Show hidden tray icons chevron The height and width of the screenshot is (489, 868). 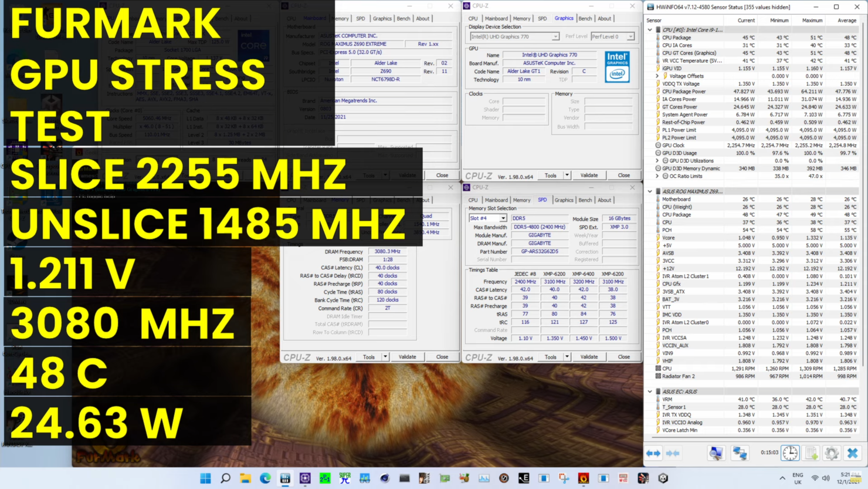click(782, 478)
